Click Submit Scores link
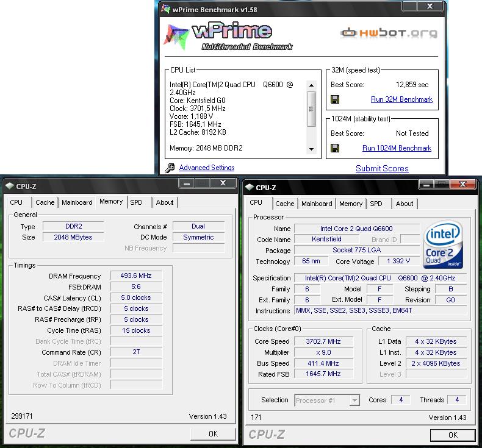The image size is (482, 448). point(382,168)
